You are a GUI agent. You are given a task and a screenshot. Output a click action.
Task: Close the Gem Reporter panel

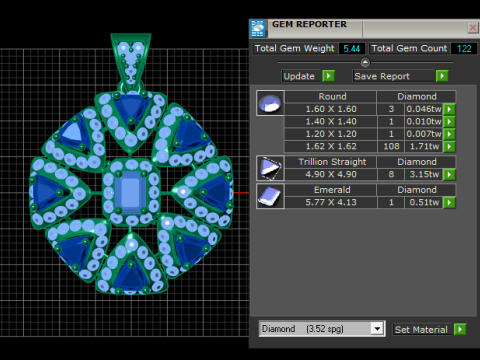(x=473, y=27)
